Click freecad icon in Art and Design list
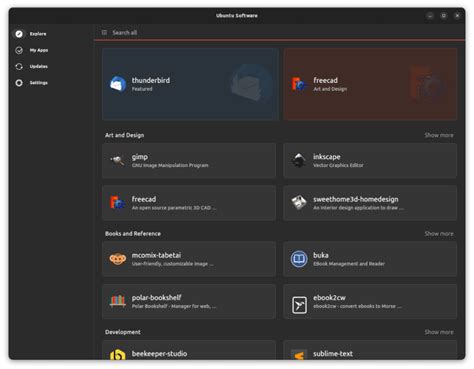The image size is (474, 369). point(118,203)
